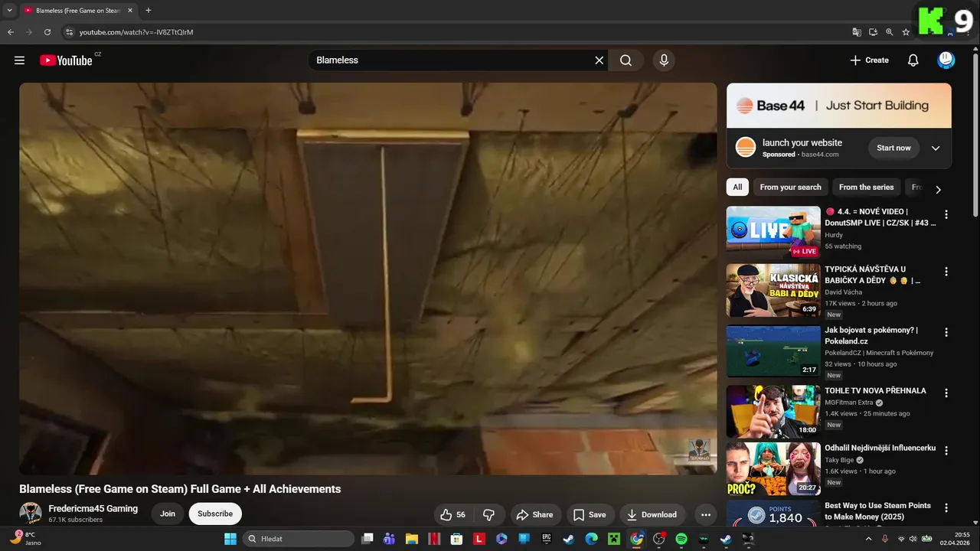Go to the YouTube home logo
Image resolution: width=980 pixels, height=551 pixels.
click(66, 60)
